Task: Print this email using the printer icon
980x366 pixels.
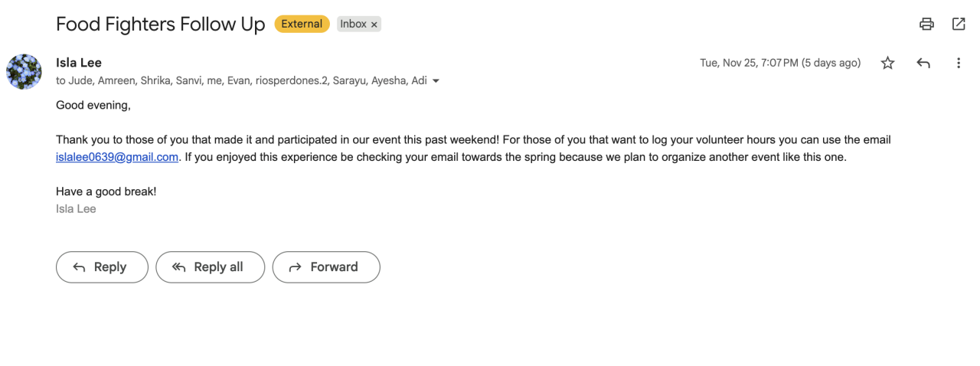Action: click(x=926, y=24)
